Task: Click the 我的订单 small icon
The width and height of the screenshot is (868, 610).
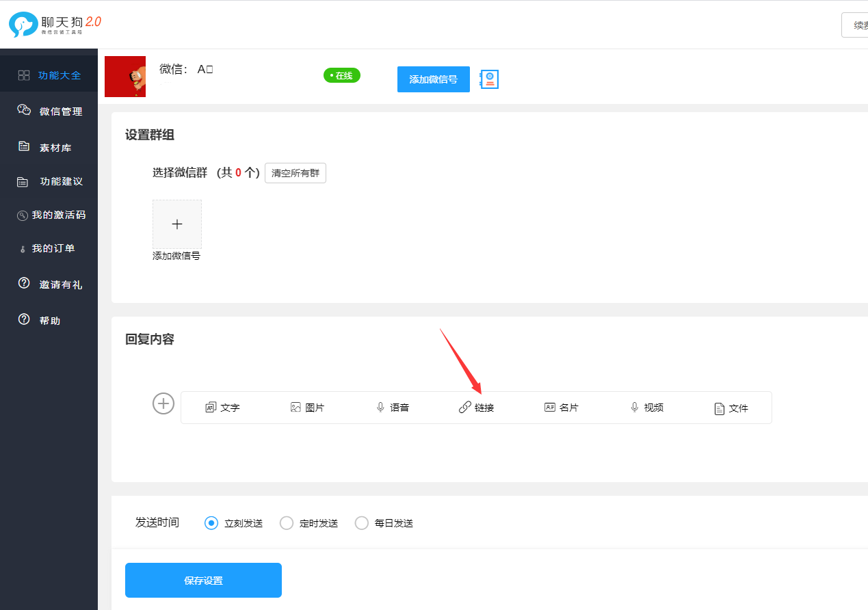Action: point(23,250)
